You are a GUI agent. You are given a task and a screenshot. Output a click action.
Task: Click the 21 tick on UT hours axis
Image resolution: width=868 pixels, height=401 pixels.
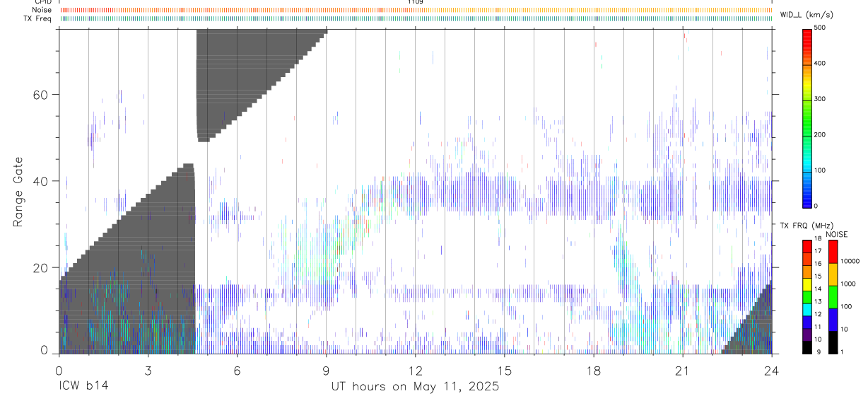[x=682, y=371]
